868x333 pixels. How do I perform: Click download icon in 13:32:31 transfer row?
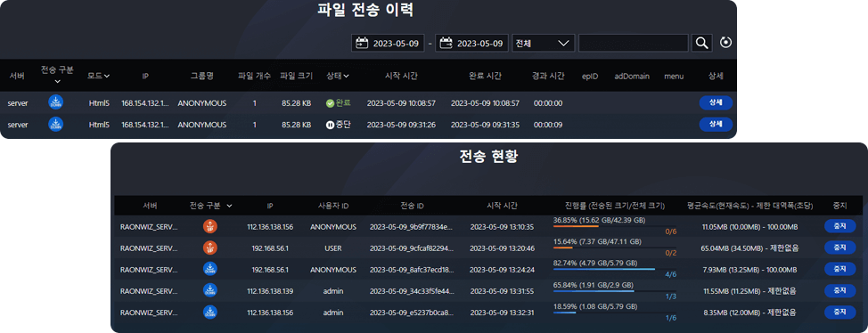(210, 312)
